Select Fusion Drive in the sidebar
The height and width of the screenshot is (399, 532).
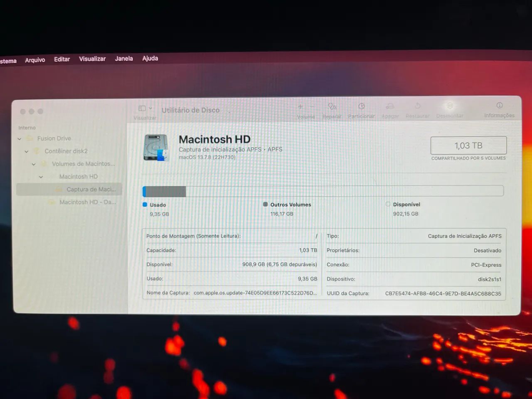69,138
